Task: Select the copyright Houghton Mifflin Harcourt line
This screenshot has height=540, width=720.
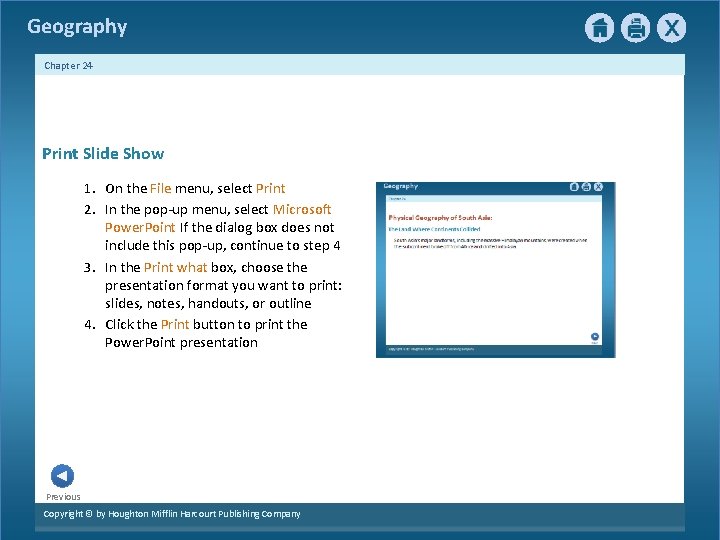Action: (172, 514)
